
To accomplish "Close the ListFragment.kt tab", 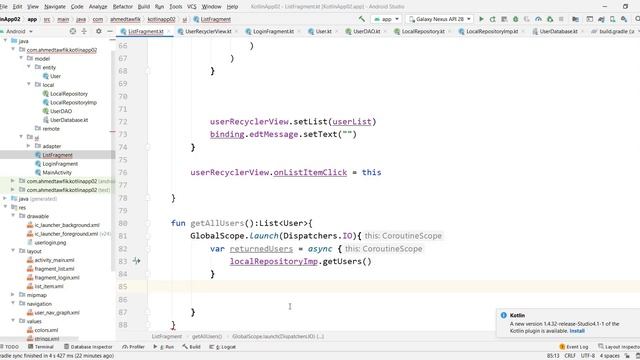I will pyautogui.click(x=169, y=31).
